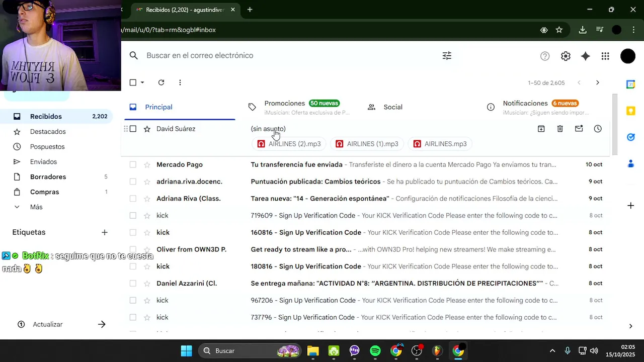Create new label plus icon
The height and width of the screenshot is (362, 644).
105,232
